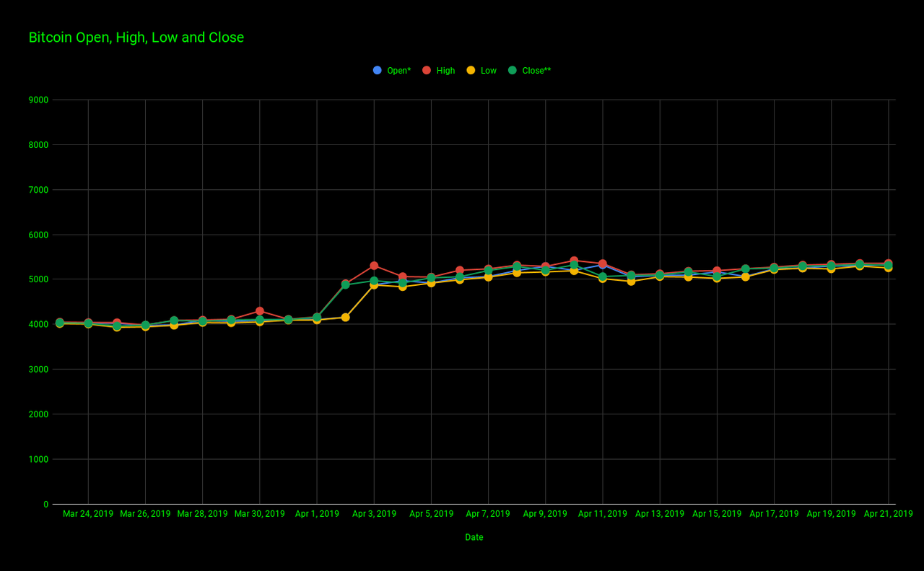Image resolution: width=924 pixels, height=571 pixels.
Task: Select the 'Open*' legend label
Action: [x=399, y=71]
